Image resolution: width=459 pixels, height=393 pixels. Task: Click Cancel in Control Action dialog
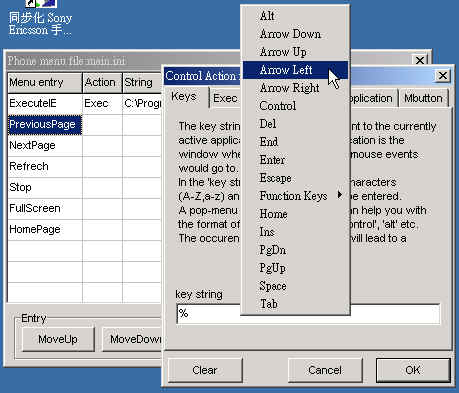coord(325,370)
